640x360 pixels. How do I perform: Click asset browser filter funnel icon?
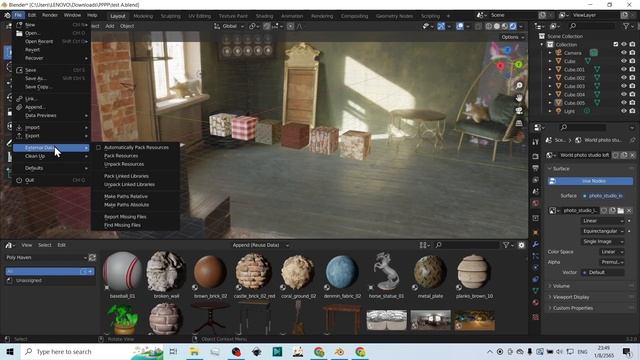(506, 245)
